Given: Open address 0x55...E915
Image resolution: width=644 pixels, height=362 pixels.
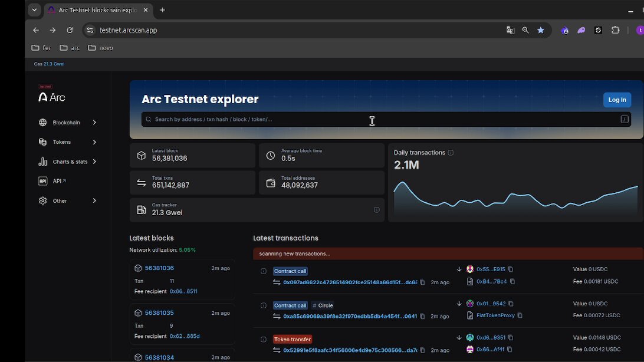Looking at the screenshot, I should [x=491, y=269].
